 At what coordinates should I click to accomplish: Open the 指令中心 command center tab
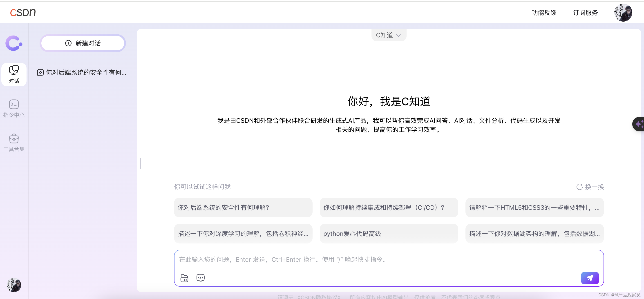(x=14, y=109)
